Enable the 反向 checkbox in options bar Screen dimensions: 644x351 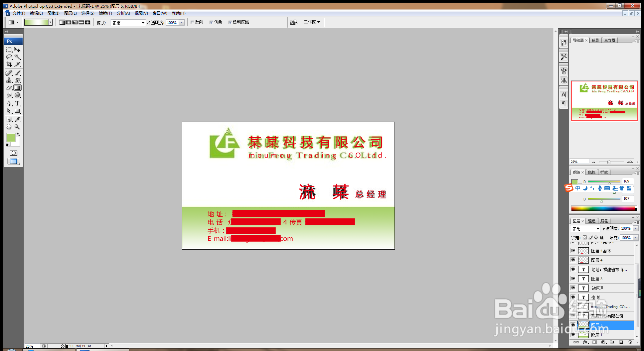(192, 22)
